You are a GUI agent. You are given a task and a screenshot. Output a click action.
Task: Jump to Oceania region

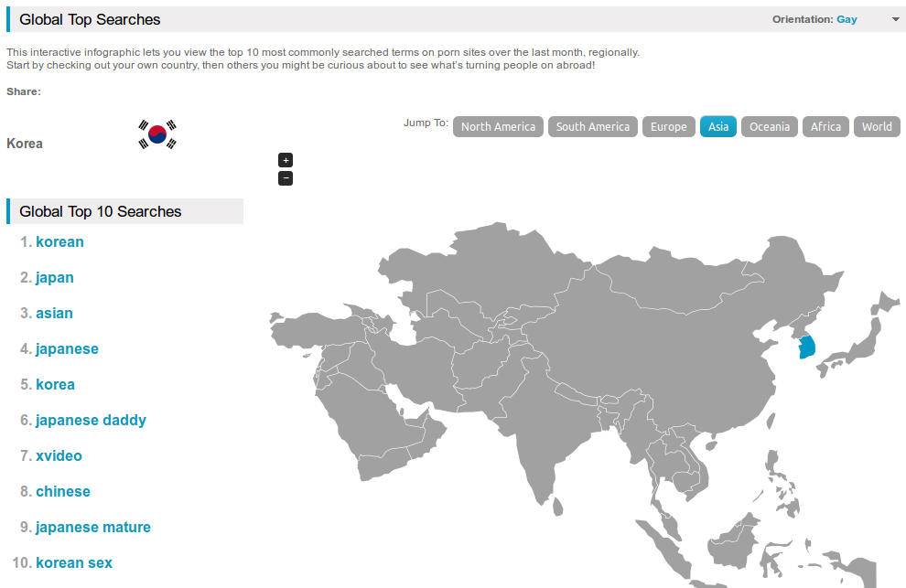(770, 127)
